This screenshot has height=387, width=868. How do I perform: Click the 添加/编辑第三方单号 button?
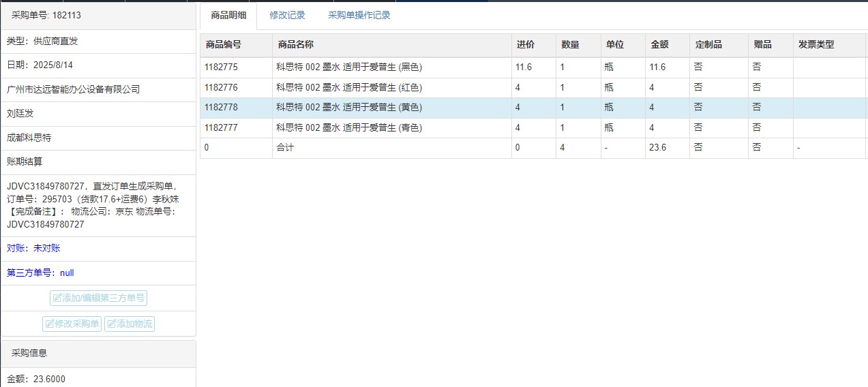click(x=98, y=298)
